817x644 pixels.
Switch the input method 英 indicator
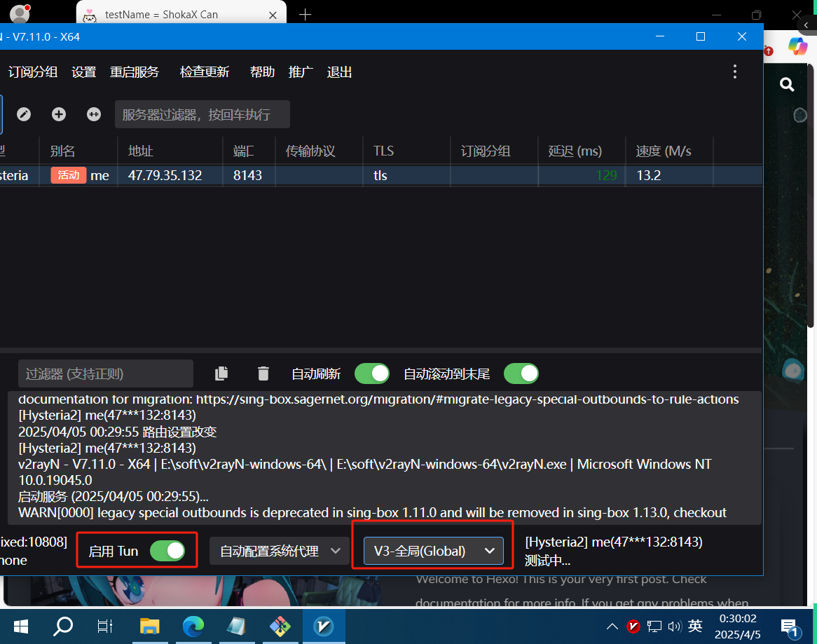click(x=695, y=626)
